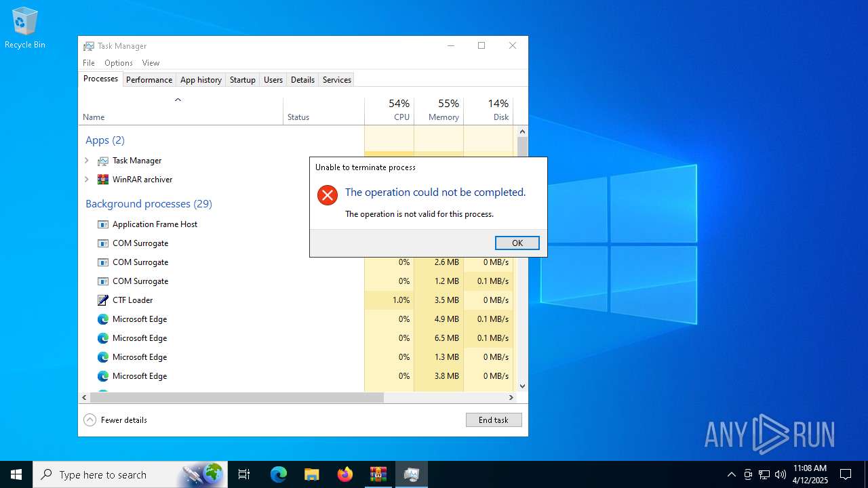Click the horizontal scrollbar left arrow

[x=85, y=398]
